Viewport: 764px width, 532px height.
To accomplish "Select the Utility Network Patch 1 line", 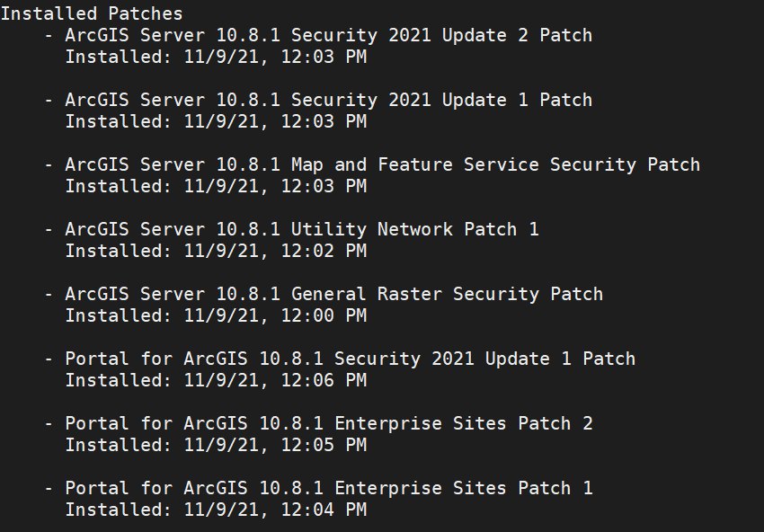I will tap(301, 229).
